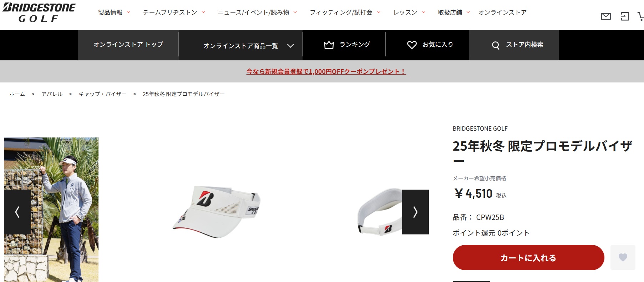Click the magnifier icon for ストア内検索
644x282 pixels.
tap(495, 45)
